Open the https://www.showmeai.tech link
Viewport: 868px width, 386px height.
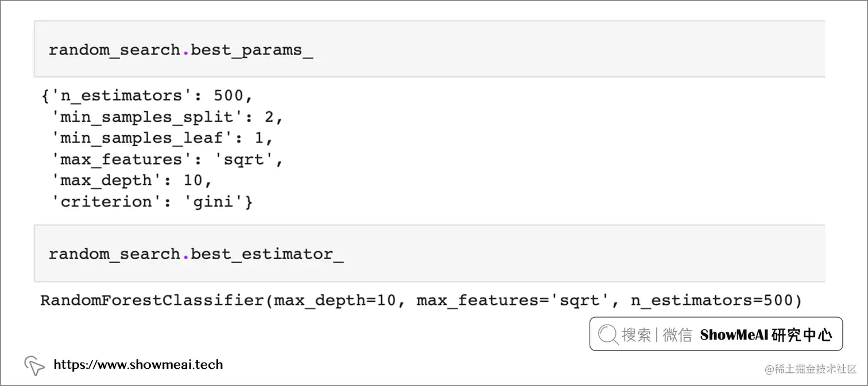tap(138, 365)
